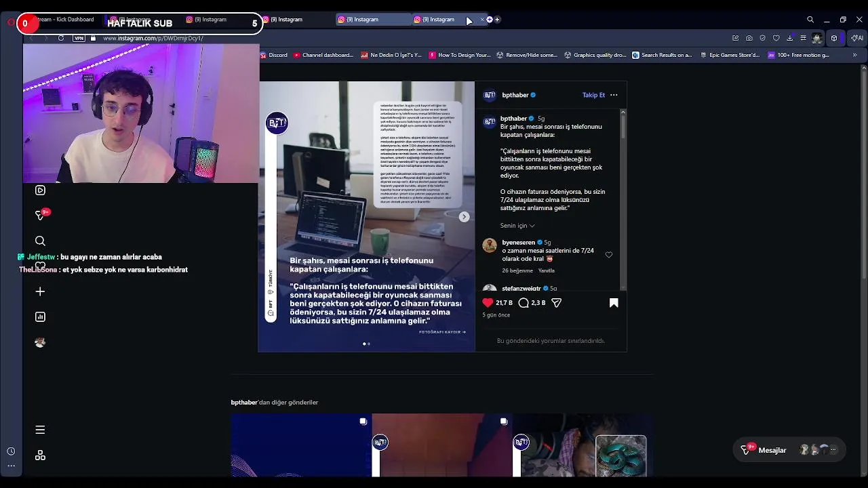Screen dimensions: 868x488
Task: View the '26 beğenme' likes on comment
Action: tap(517, 270)
